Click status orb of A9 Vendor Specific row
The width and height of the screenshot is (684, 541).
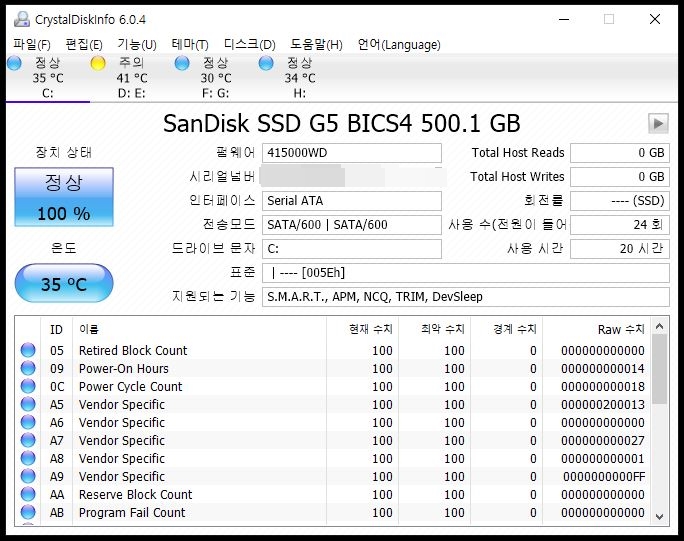coord(28,476)
